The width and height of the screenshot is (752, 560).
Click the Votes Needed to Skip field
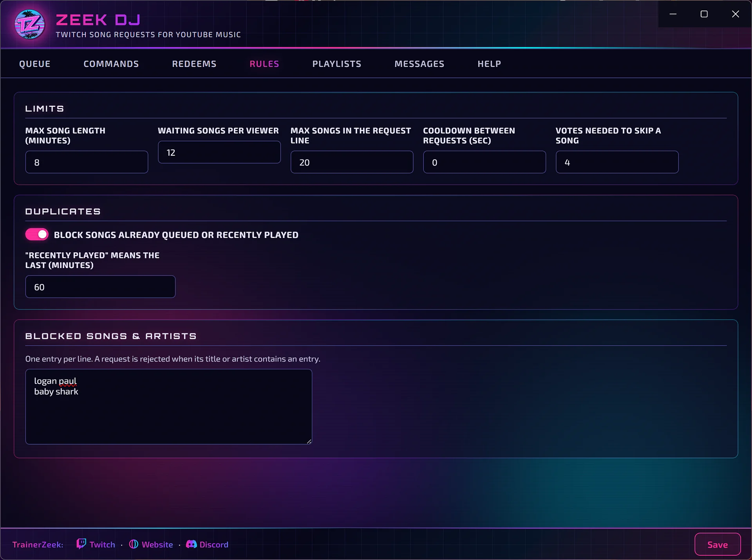(617, 162)
